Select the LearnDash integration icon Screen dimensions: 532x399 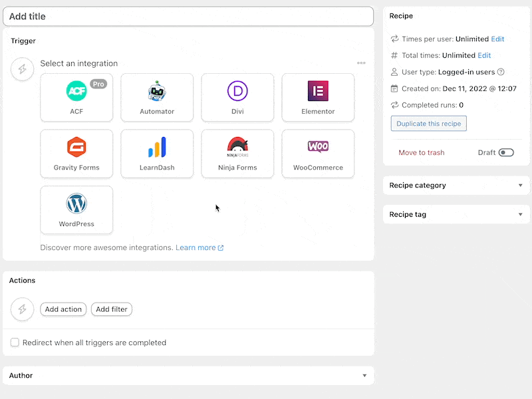(x=157, y=147)
